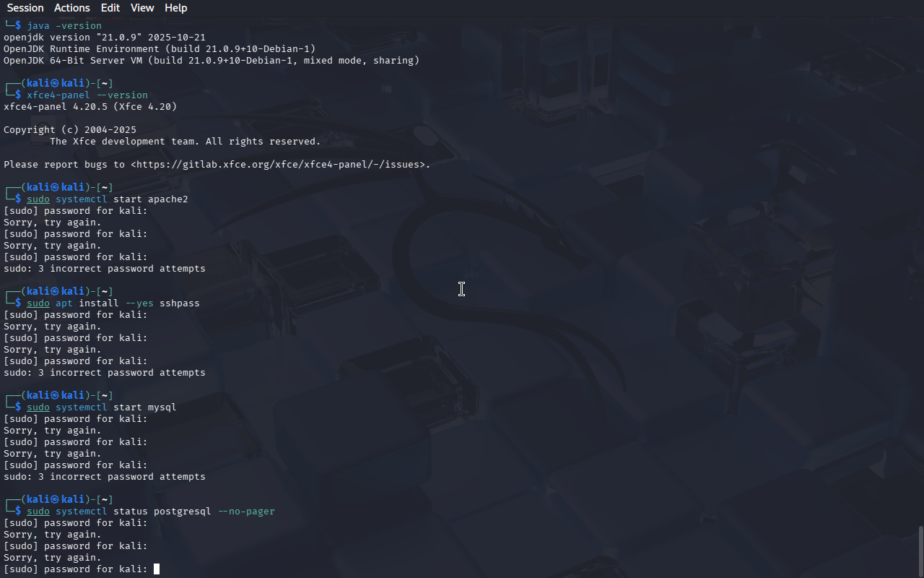This screenshot has height=578, width=924.
Task: Click the word mysql in the command
Action: [x=162, y=407]
